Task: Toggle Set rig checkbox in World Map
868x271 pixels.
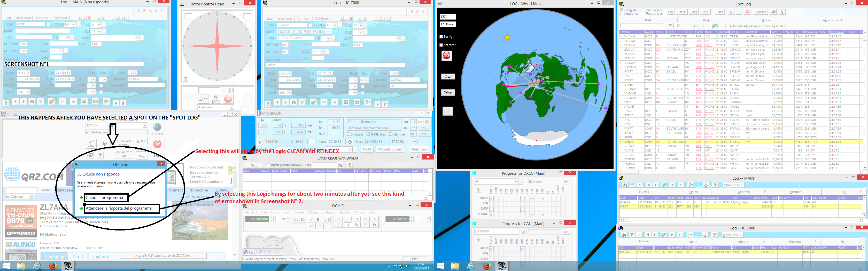Action: click(441, 37)
